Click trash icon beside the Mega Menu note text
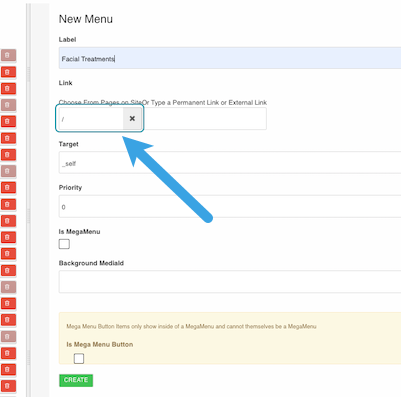401x397 pixels. click(x=8, y=320)
